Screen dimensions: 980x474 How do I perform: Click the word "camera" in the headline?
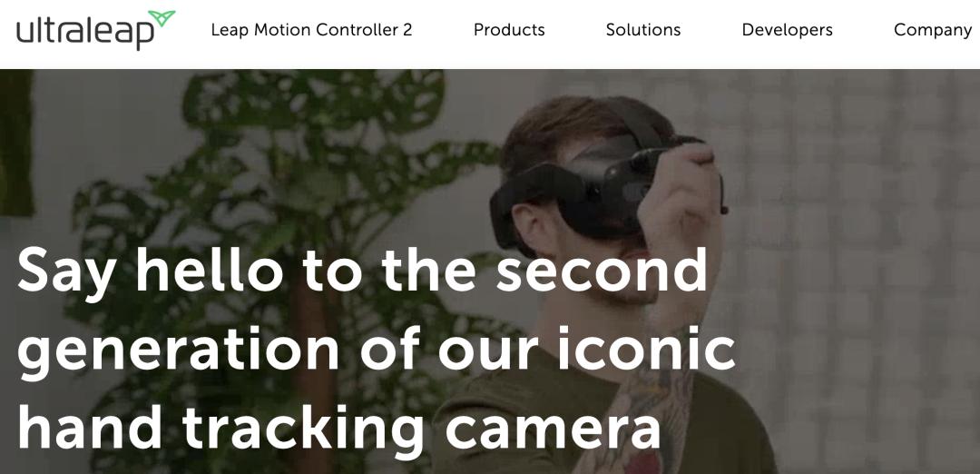tap(553, 430)
